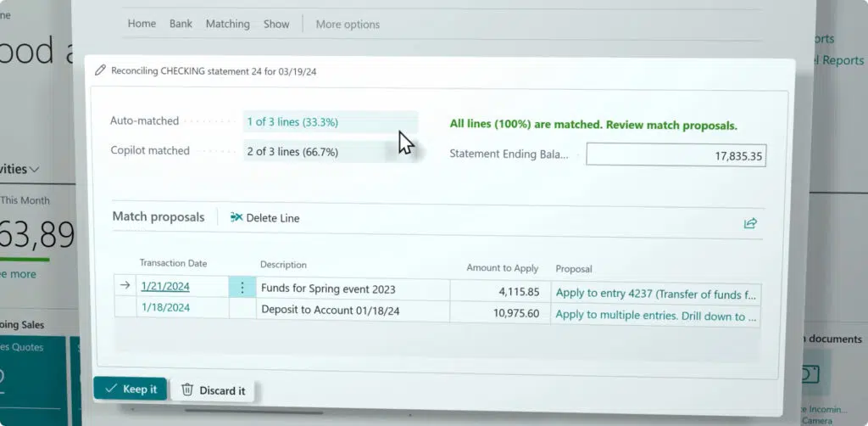The image size is (868, 426).
Task: Select the row arrow indicator for first line
Action: coord(125,285)
